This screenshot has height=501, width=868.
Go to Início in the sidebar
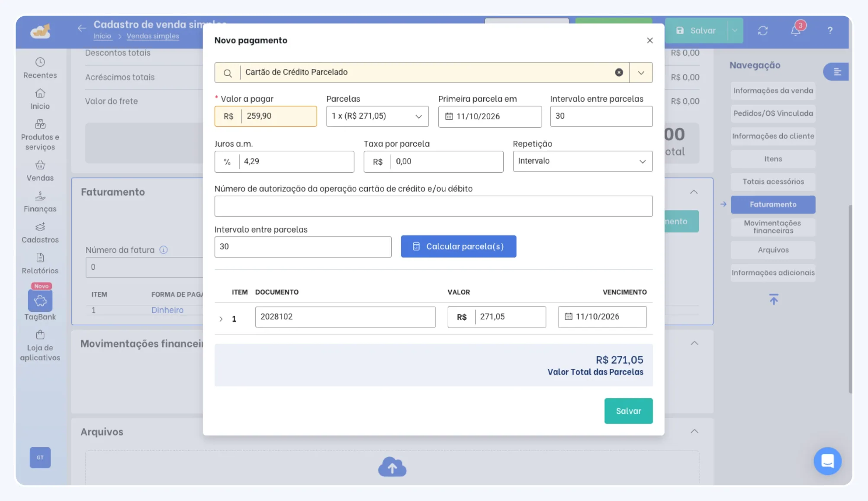pyautogui.click(x=40, y=99)
